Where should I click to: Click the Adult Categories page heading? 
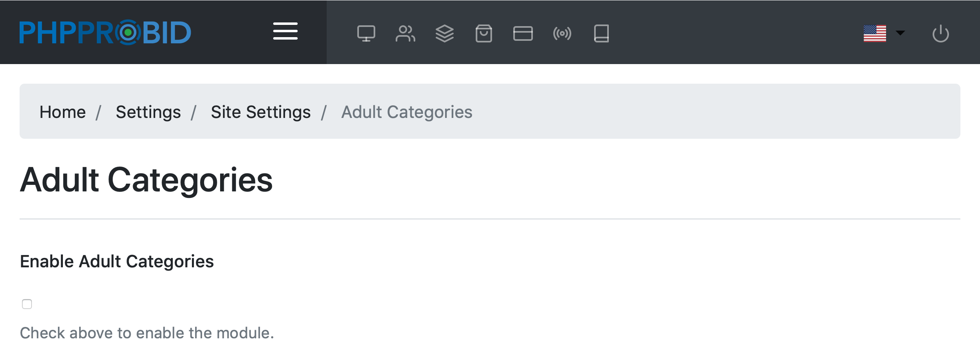point(146,180)
